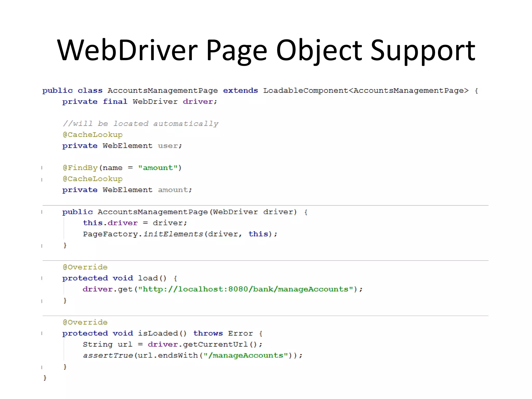This screenshot has width=532, height=399.
Task: Click the '@FindBy(name = "amount")' annotation
Action: [x=122, y=168]
